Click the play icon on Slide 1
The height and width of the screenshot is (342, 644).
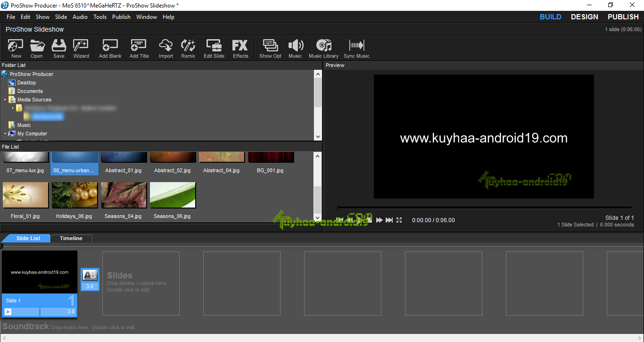(8, 312)
